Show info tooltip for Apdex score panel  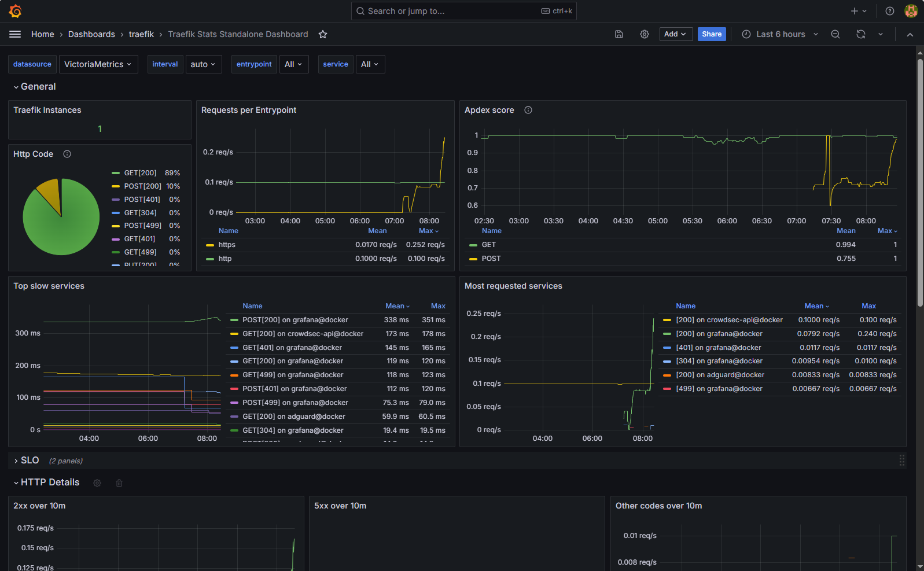pyautogui.click(x=528, y=110)
